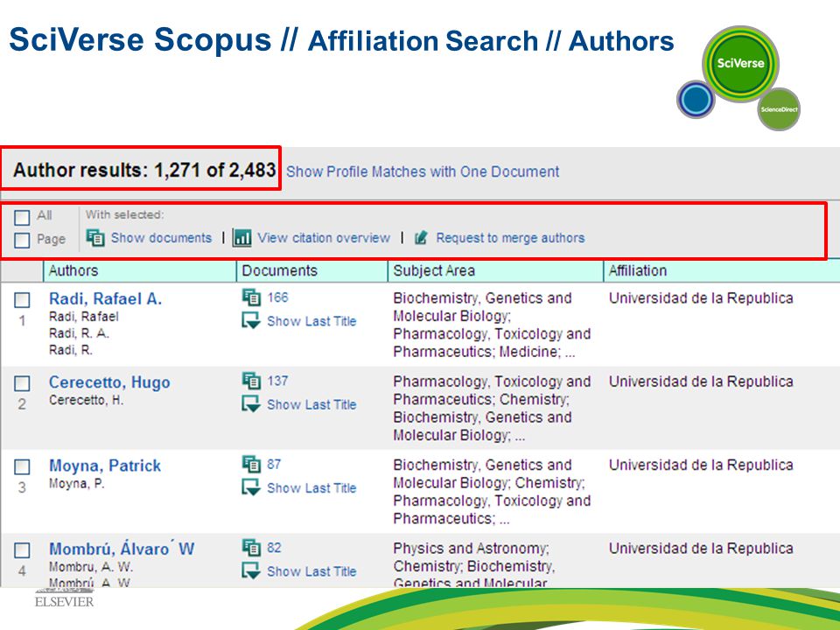Click the name variant Moyna, P.
Image resolution: width=840 pixels, height=630 pixels.
coord(77,484)
